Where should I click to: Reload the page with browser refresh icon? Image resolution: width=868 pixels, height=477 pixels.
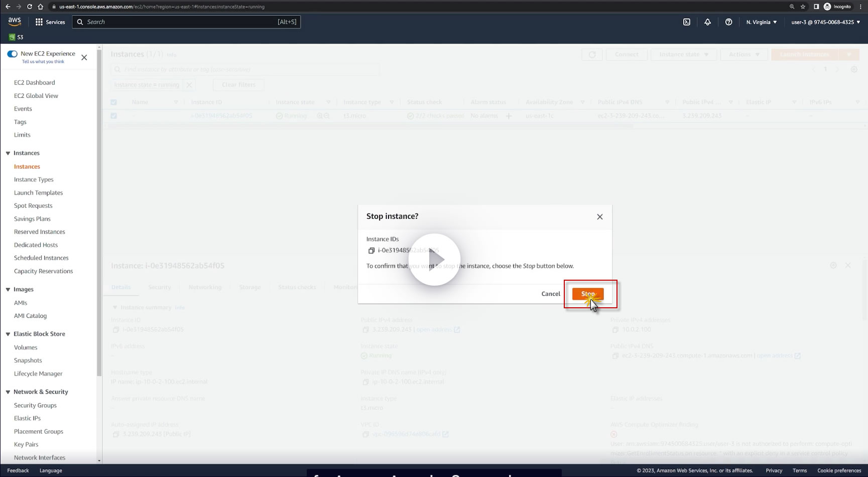pos(30,7)
